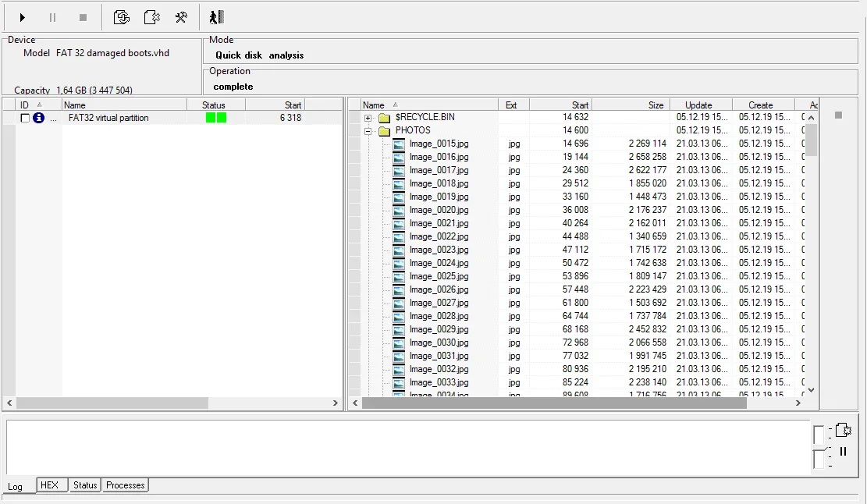Click the blue info icon beside FAT32 partition
This screenshot has height=504, width=867.
39,118
